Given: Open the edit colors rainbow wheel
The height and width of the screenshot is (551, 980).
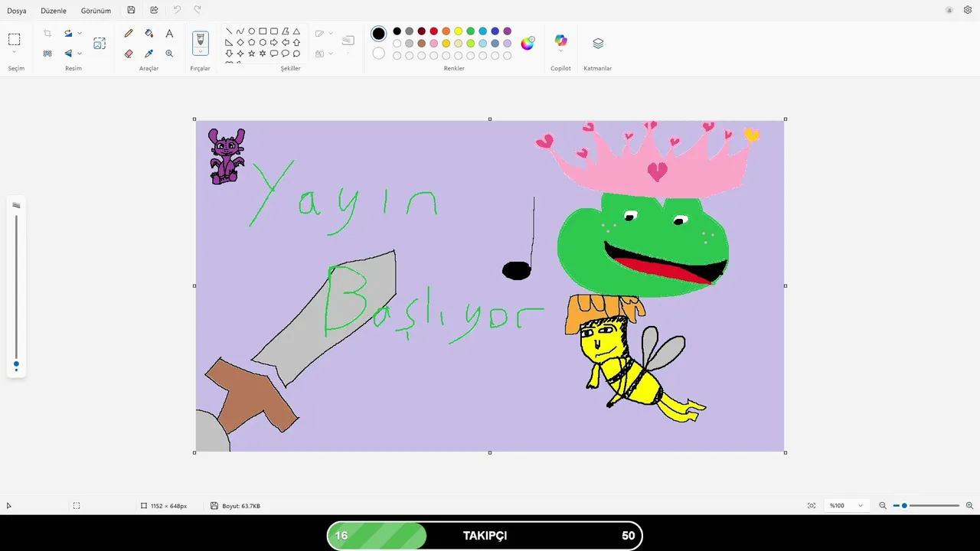Looking at the screenshot, I should tap(528, 43).
